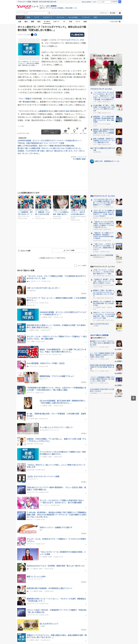
Task: Share the article on Facebook
Action: (36, 35)
